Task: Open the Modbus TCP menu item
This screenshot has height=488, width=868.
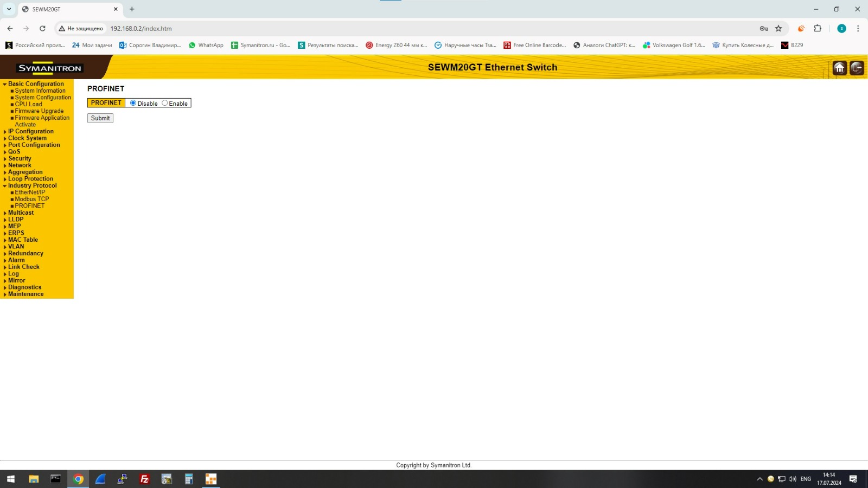Action: click(31, 200)
